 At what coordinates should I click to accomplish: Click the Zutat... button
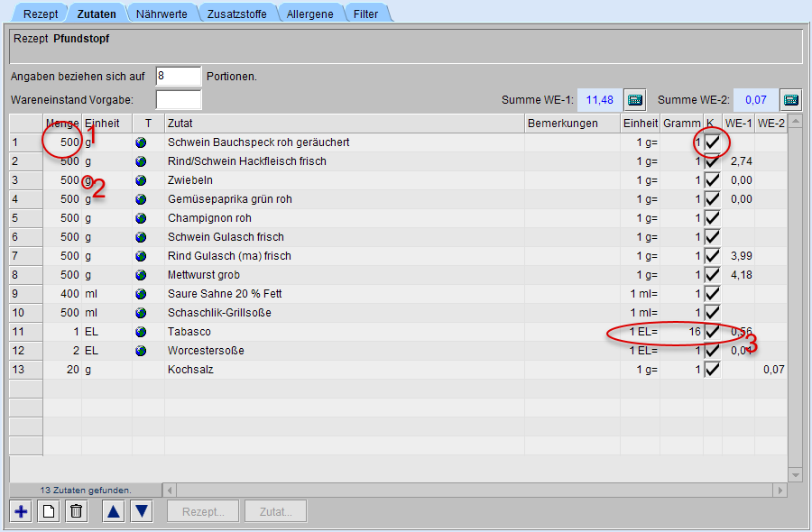coord(275,512)
